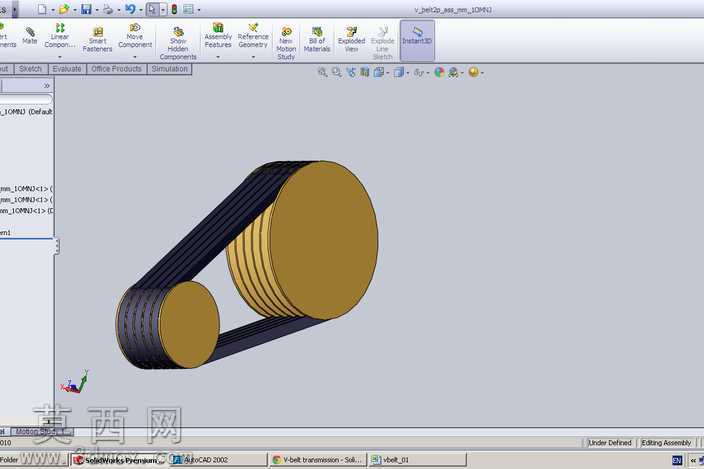Viewport: 704px width, 469px height.
Task: Switch to the Evaluate tab
Action: (67, 69)
